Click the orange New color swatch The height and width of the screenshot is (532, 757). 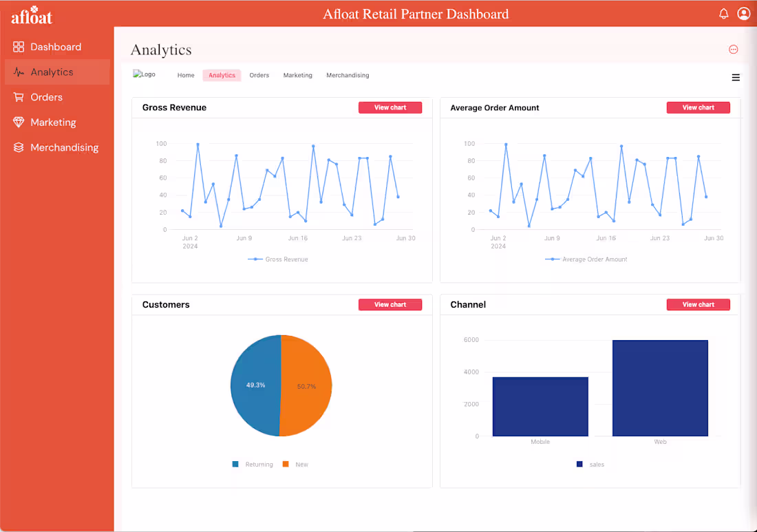[286, 465]
